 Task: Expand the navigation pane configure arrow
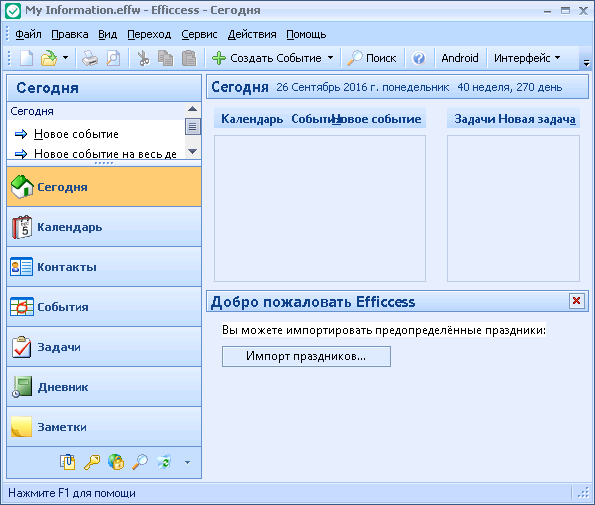pos(187,463)
